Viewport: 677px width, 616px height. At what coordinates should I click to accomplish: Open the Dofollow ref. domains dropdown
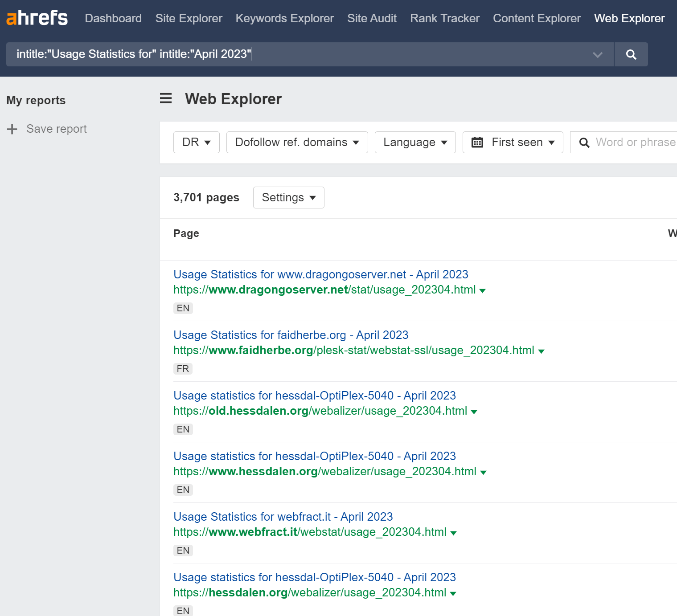(x=296, y=142)
